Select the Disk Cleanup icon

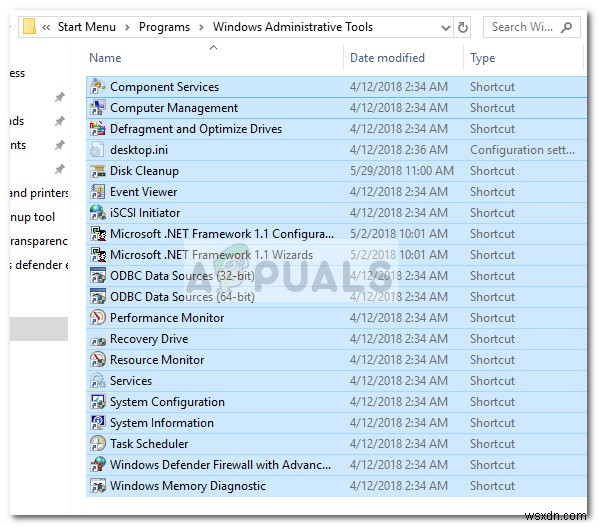point(98,171)
